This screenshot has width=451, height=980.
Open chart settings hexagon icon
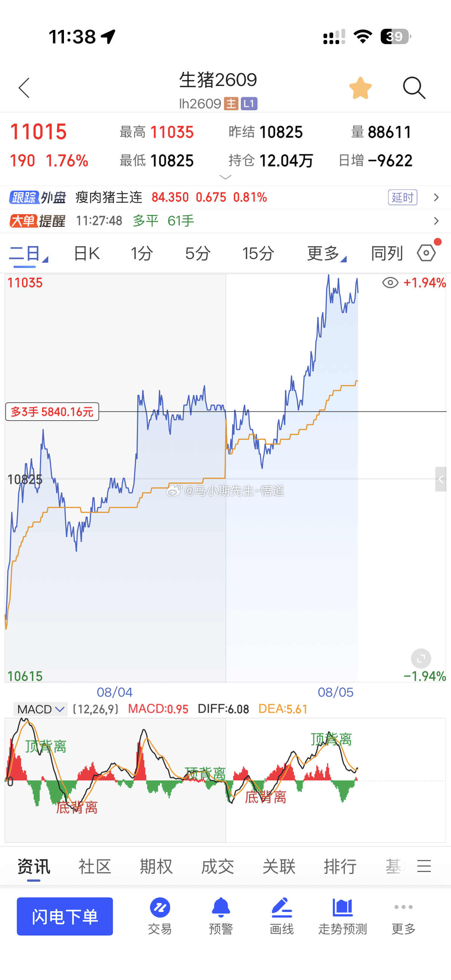click(426, 253)
